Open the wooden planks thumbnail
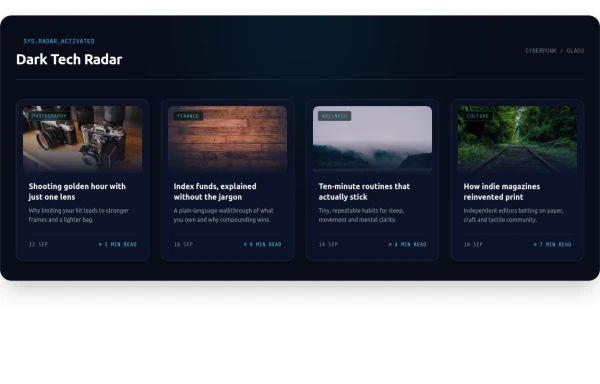The image size is (600, 384). (227, 139)
